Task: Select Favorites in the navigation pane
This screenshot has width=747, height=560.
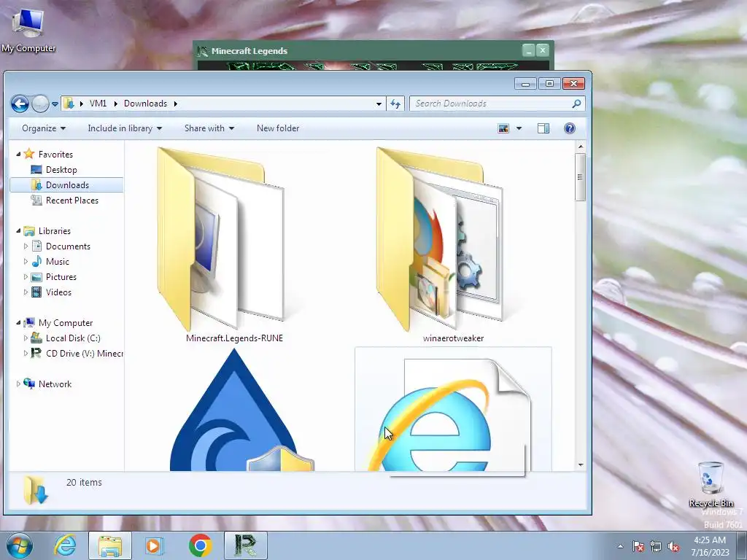Action: click(55, 155)
